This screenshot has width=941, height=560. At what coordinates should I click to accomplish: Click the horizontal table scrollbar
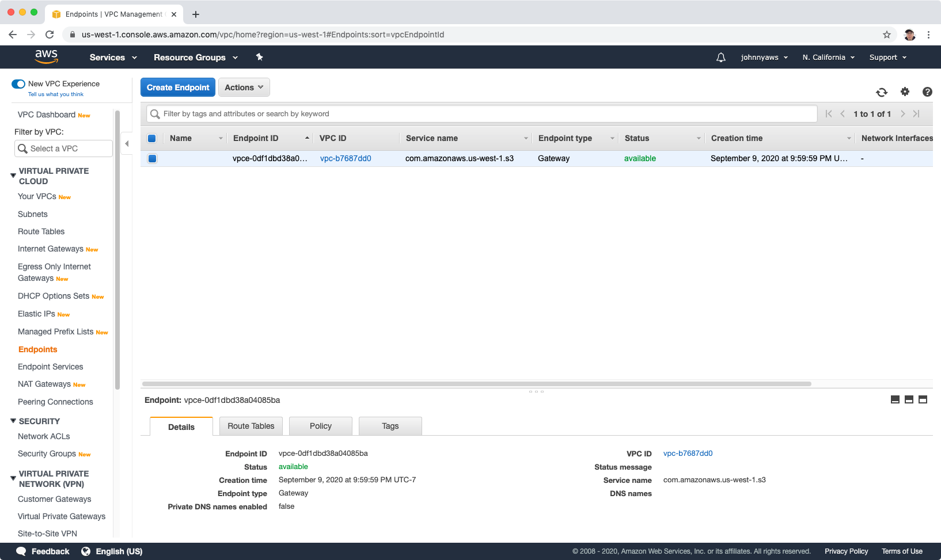click(x=477, y=384)
